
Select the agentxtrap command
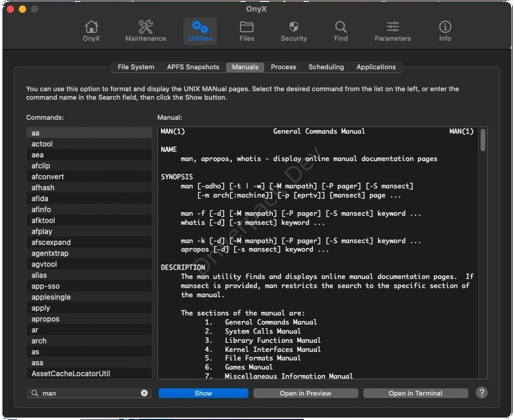[x=89, y=253]
